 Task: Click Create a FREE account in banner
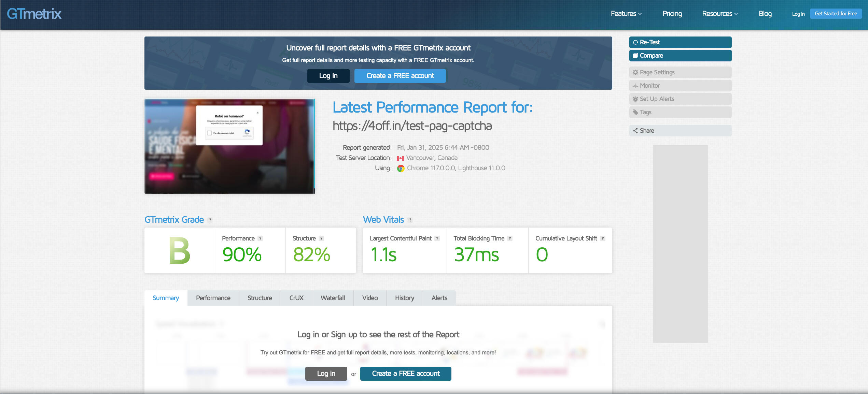tap(400, 76)
